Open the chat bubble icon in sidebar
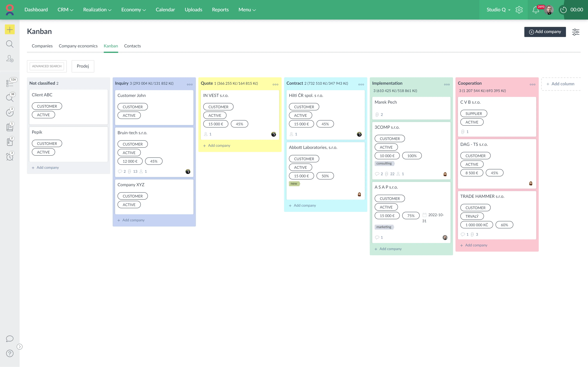The image size is (588, 367). coord(10,339)
